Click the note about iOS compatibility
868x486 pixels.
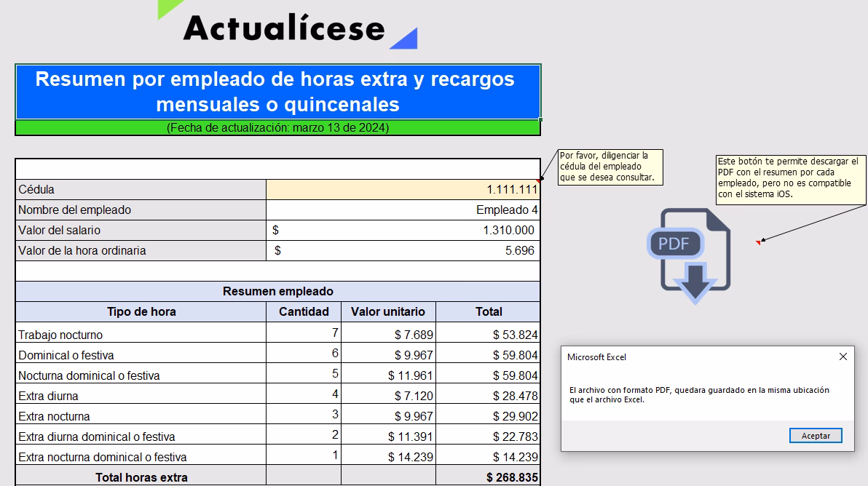(791, 180)
